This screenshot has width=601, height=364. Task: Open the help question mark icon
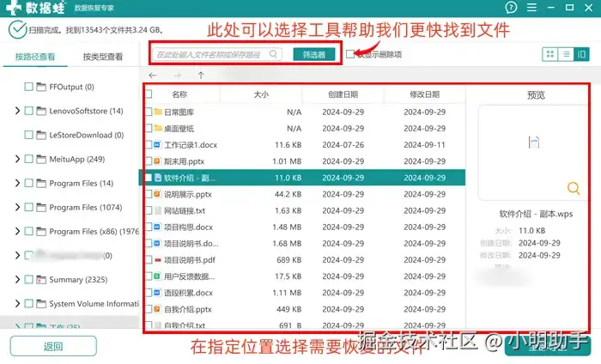511,7
